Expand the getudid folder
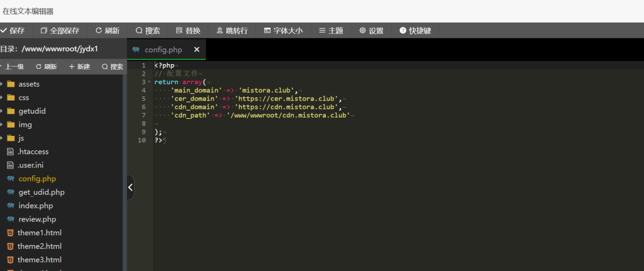The width and height of the screenshot is (644, 271). tap(2, 111)
